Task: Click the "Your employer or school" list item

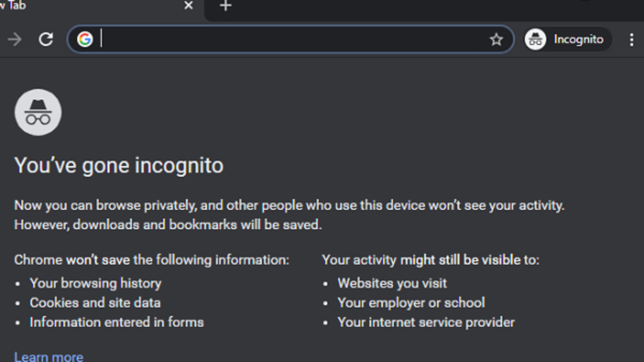Action: tap(411, 302)
